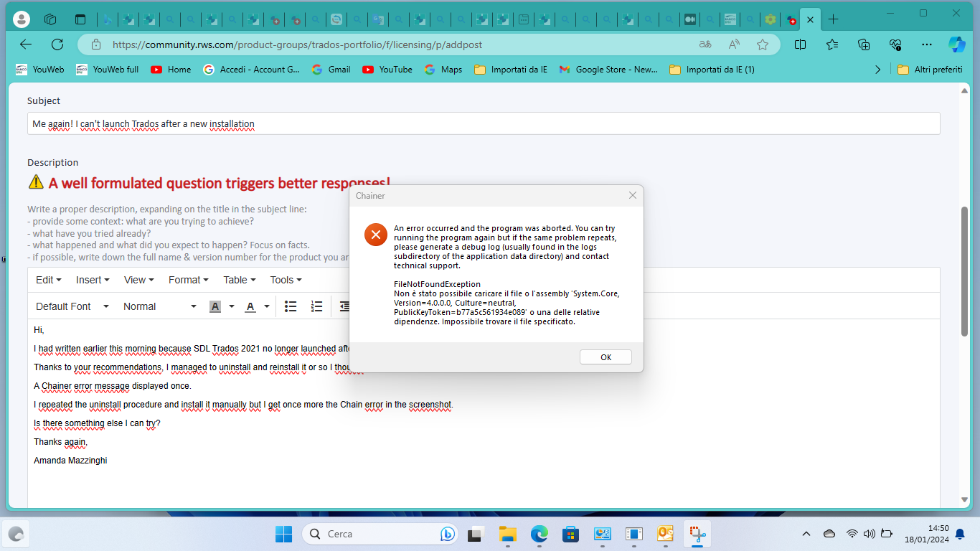Image resolution: width=980 pixels, height=551 pixels.
Task: Open the Edge settings and more menu
Action: coord(926,44)
